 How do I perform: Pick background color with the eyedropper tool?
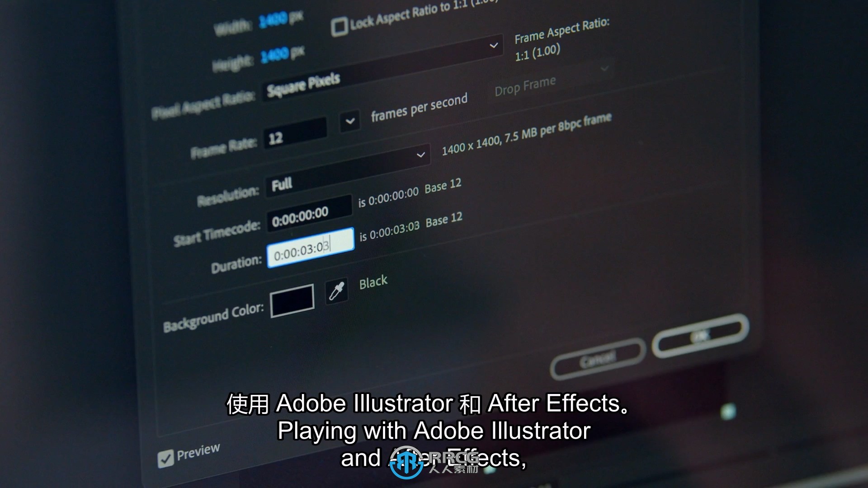click(x=337, y=291)
